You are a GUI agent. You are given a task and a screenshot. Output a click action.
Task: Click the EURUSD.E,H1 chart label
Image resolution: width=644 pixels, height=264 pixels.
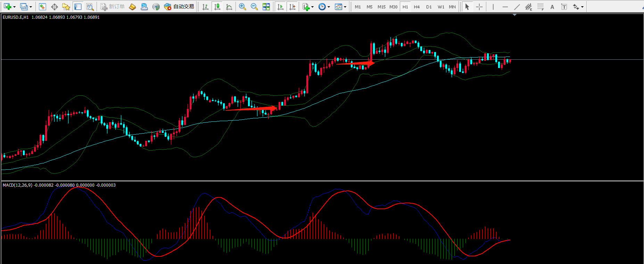[x=16, y=17]
